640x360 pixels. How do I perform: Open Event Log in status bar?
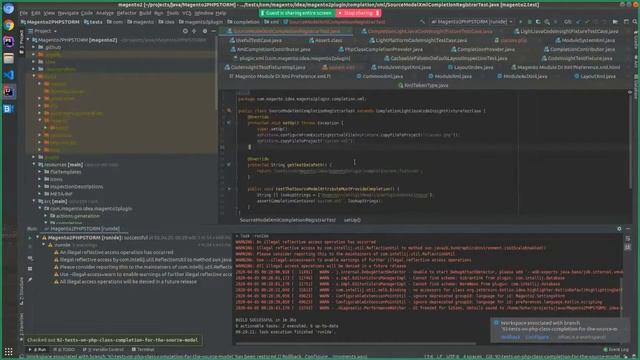click(616, 349)
